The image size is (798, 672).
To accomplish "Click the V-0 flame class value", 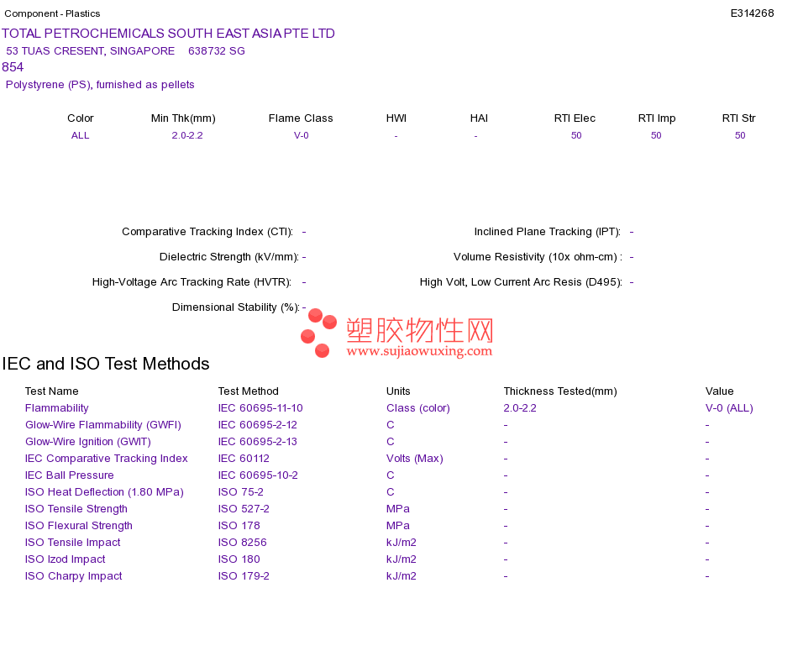I will tap(302, 135).
